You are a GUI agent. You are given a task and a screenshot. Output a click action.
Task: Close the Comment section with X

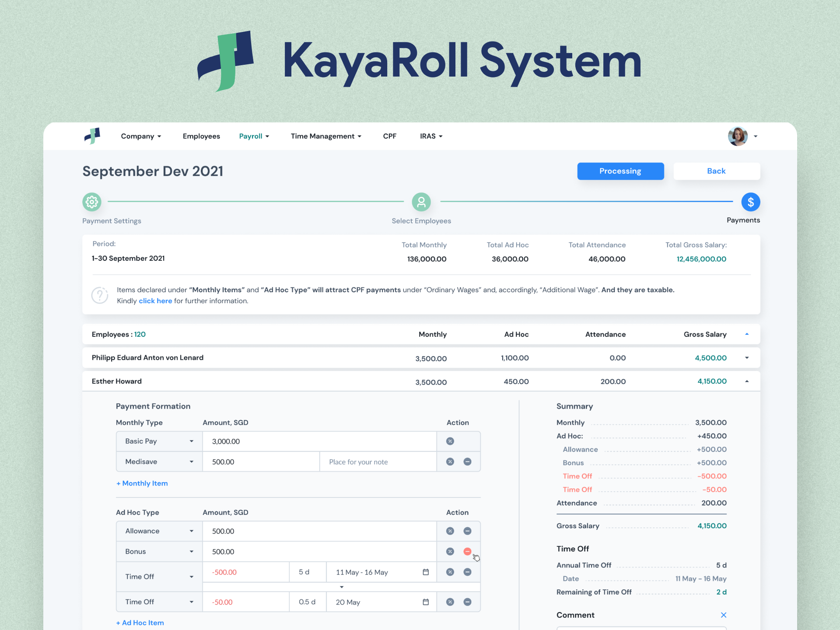[723, 615]
